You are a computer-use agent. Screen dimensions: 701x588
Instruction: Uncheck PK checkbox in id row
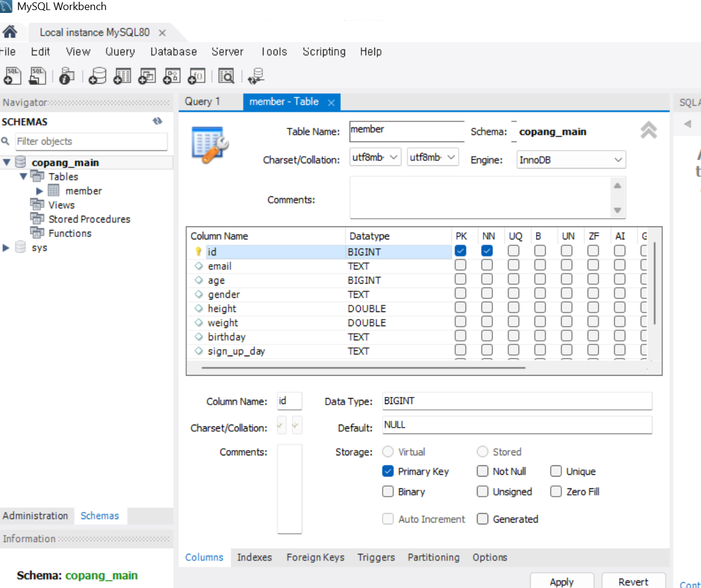(460, 251)
